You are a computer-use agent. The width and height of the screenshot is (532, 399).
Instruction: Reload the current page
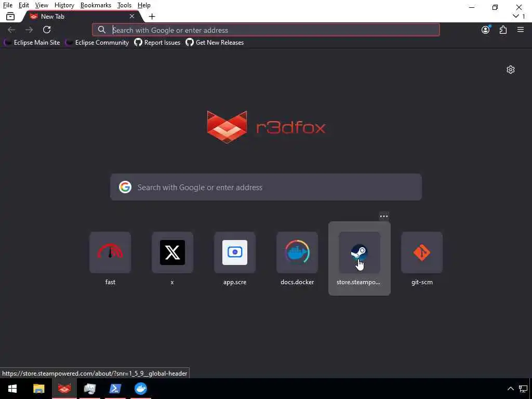47,30
